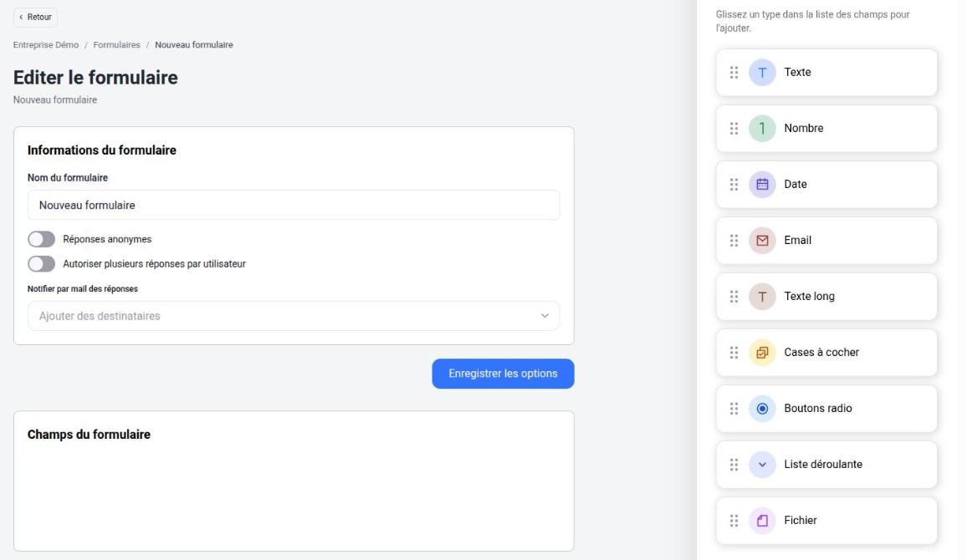The width and height of the screenshot is (967, 560).
Task: Click the Champs du formulaire heading
Action: click(89, 435)
